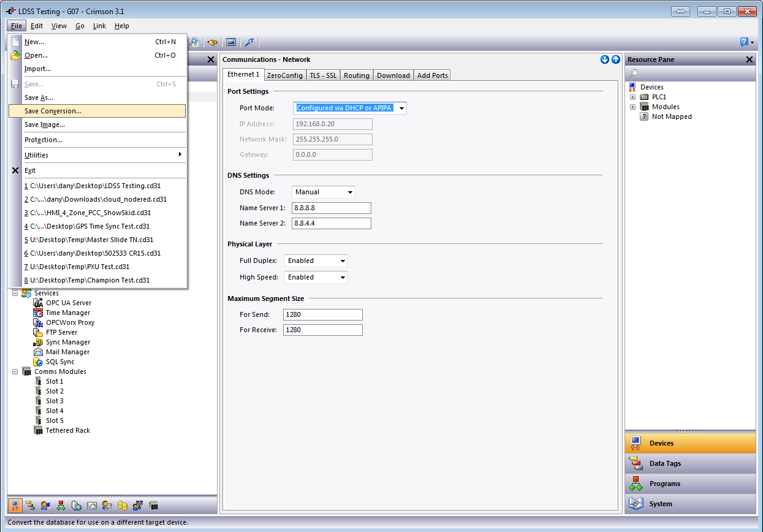The image size is (763, 532).
Task: Click the lightning bolt download icon
Action: pyautogui.click(x=249, y=42)
